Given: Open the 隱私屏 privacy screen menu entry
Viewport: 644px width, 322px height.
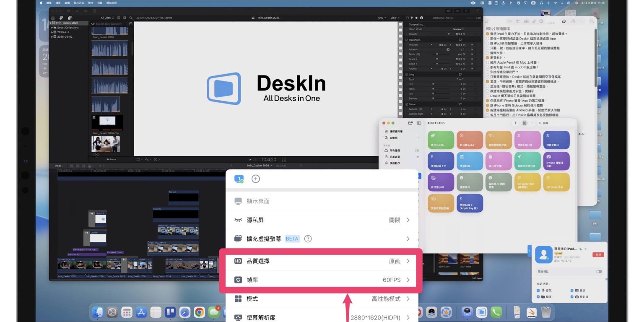Looking at the screenshot, I should click(322, 220).
